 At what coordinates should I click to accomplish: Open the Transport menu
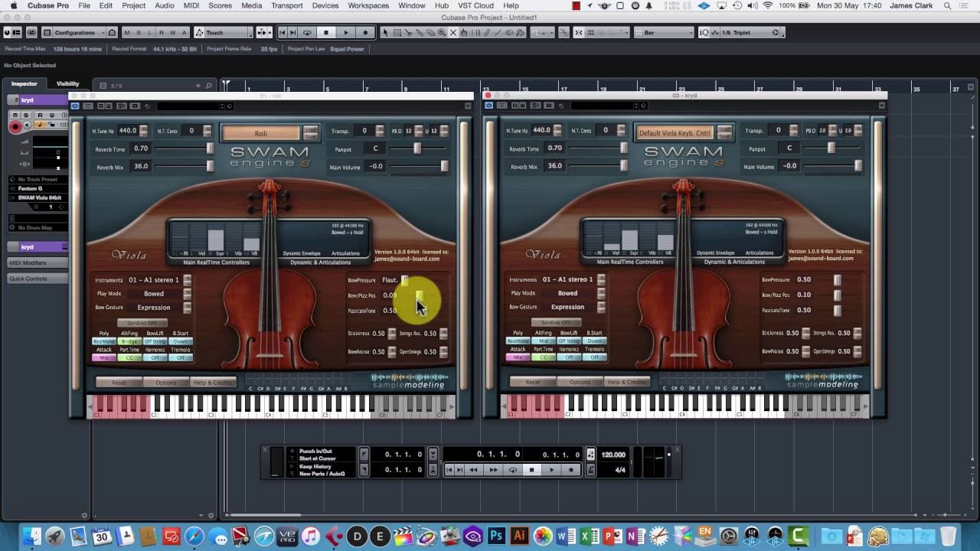[x=287, y=5]
